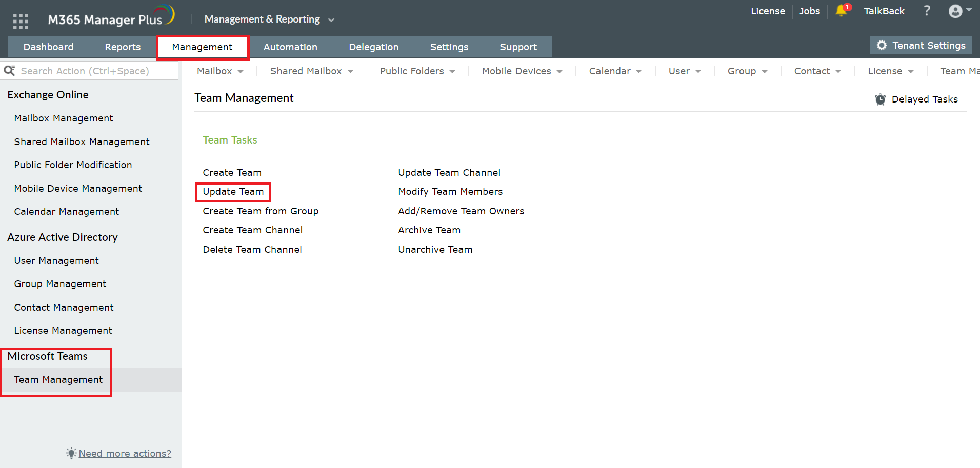Switch to the Settings tab
This screenshot has width=980, height=468.
coord(449,47)
